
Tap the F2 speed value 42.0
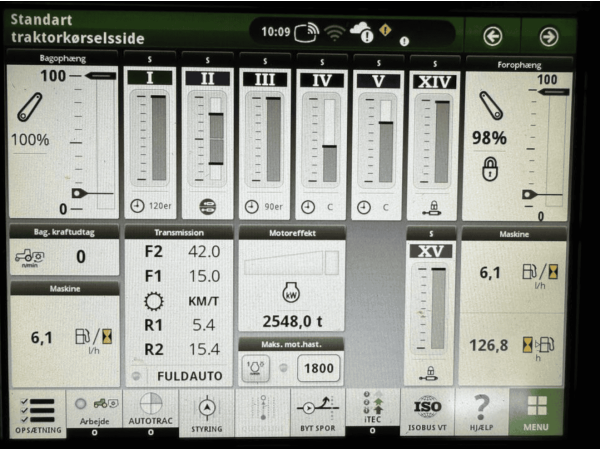(x=204, y=252)
